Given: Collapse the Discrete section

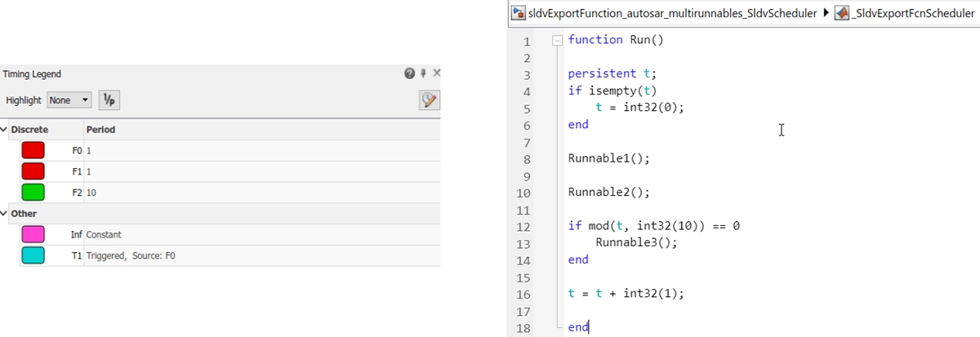Looking at the screenshot, I should pyautogui.click(x=4, y=130).
